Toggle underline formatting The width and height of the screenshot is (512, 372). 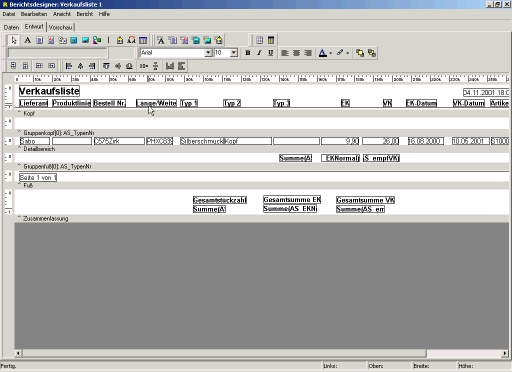(270, 53)
